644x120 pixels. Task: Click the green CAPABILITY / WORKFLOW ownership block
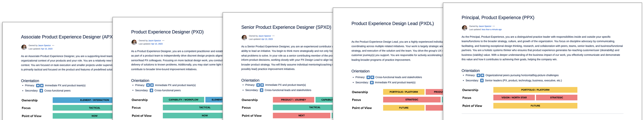pos(183,100)
